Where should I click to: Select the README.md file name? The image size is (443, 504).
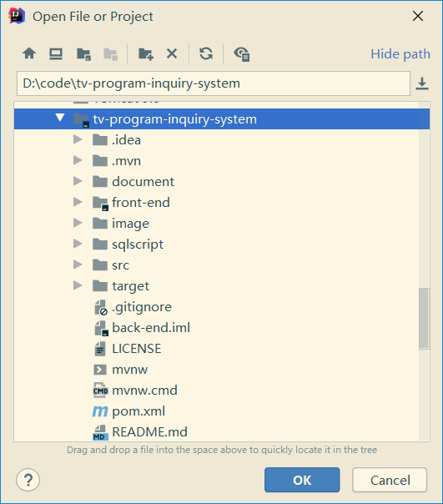[150, 432]
